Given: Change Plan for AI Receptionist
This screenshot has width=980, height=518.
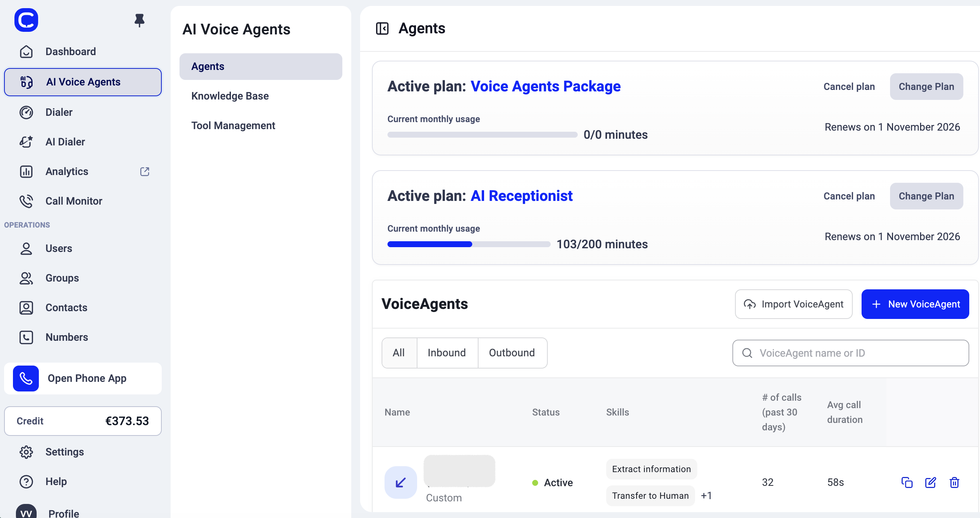Looking at the screenshot, I should point(926,196).
